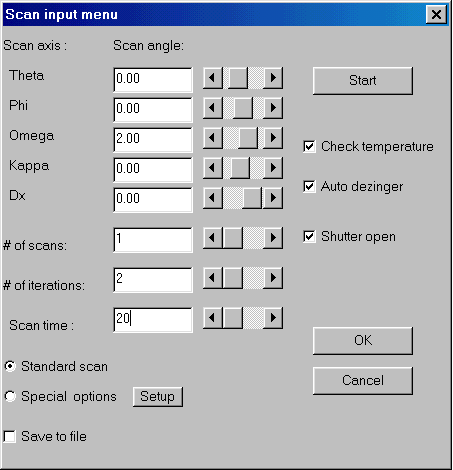Confirm settings with the OK button

363,341
